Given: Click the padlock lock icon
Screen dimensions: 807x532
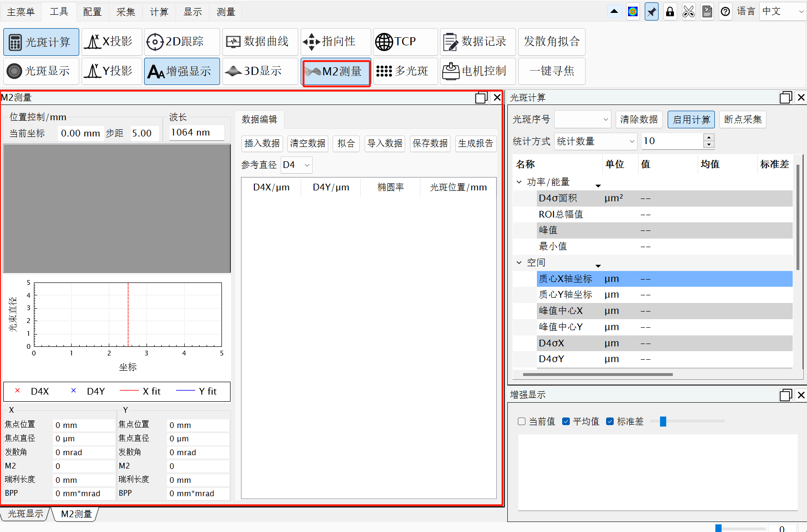Looking at the screenshot, I should [x=670, y=11].
